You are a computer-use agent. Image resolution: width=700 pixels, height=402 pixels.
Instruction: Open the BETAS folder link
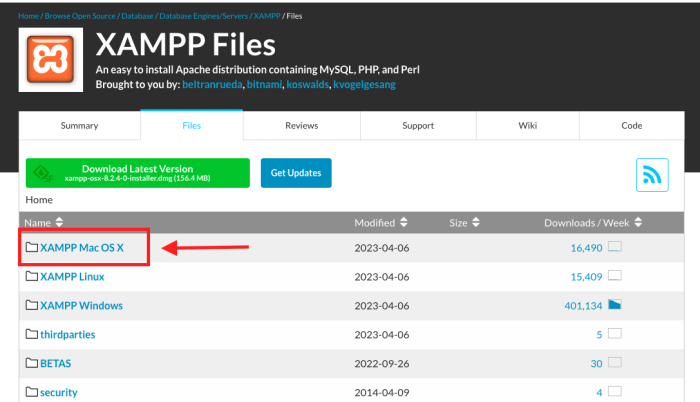tap(55, 363)
